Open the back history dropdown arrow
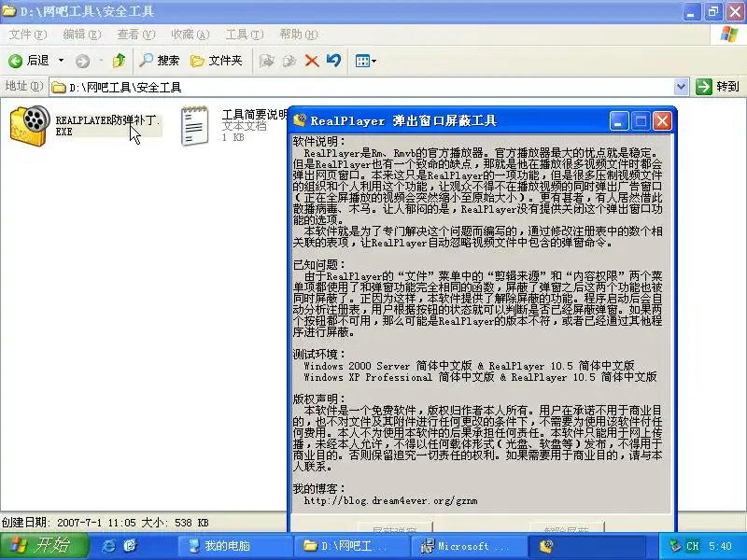Screen dimensions: 747x560 click(61, 61)
